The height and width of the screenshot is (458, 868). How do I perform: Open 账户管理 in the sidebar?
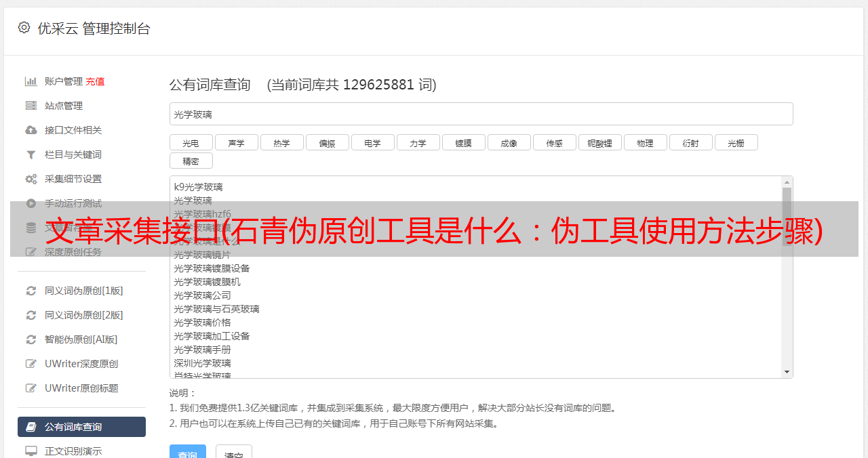click(x=64, y=81)
